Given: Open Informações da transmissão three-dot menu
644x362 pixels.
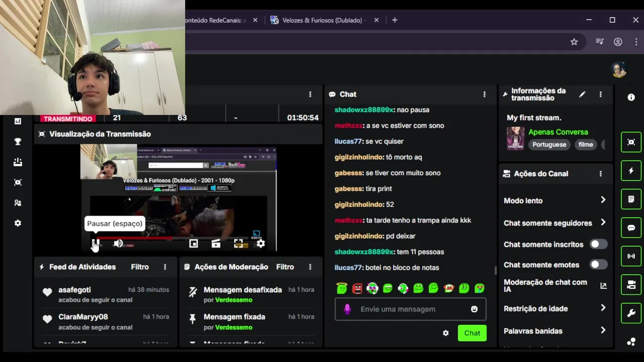Looking at the screenshot, I should 600,94.
